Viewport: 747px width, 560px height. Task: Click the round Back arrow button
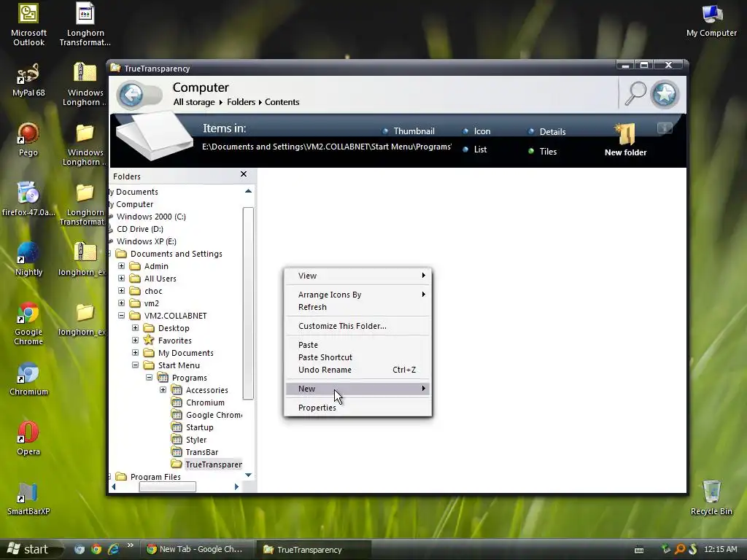tap(131, 94)
